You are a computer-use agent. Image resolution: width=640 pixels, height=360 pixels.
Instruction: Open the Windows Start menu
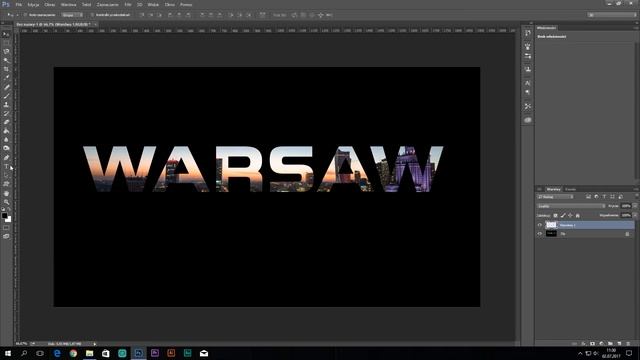(8, 353)
